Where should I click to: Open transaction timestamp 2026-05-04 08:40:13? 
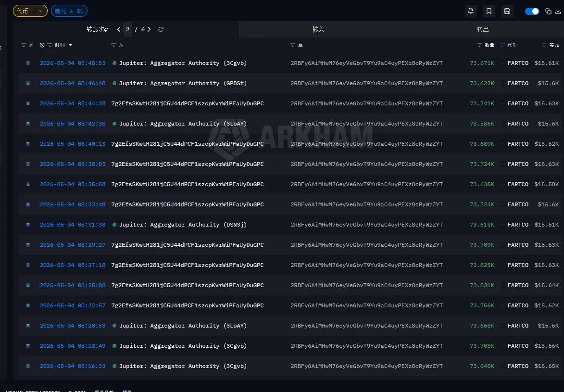click(73, 144)
